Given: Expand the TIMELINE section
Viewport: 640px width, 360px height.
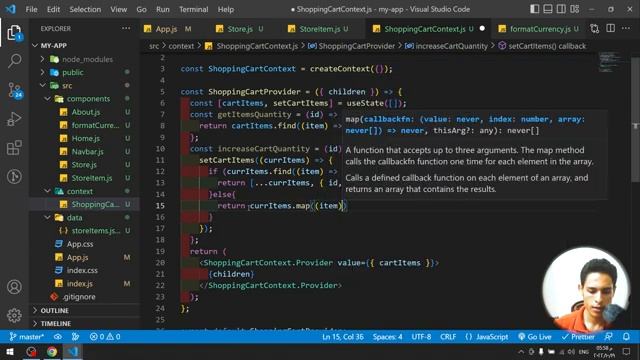Looking at the screenshot, I should 84,323.
